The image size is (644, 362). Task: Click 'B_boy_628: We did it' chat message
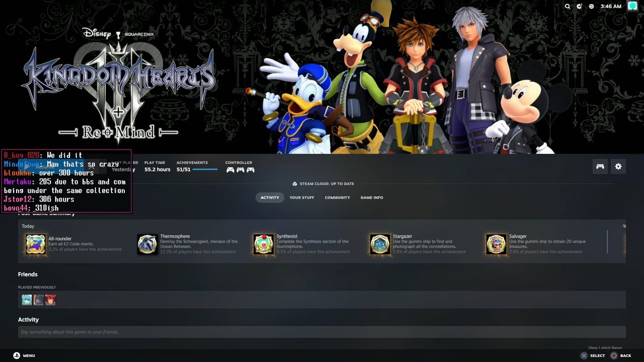[x=43, y=155]
